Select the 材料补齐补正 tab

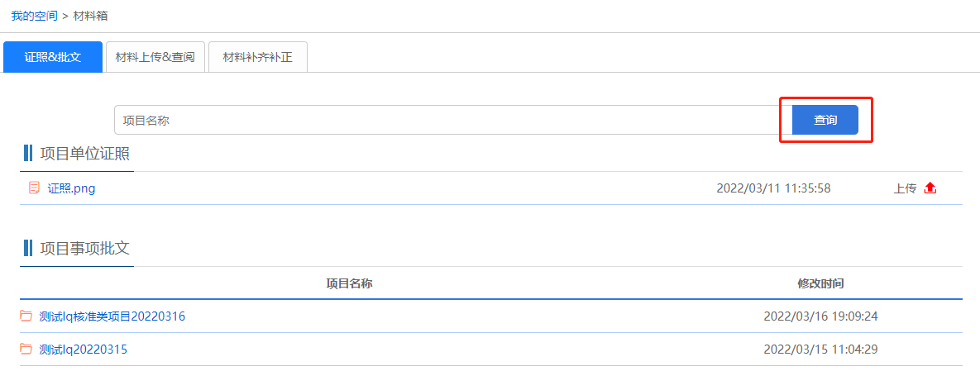coord(257,57)
